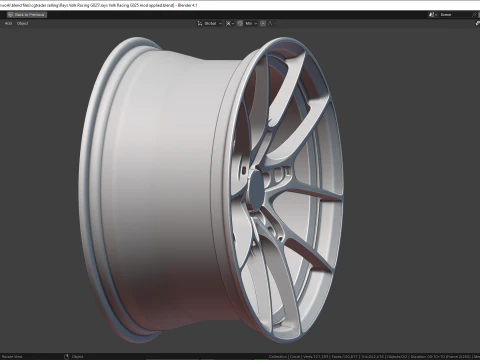480x360 pixels.
Task: Click the Scene name field
Action: [x=455, y=15]
